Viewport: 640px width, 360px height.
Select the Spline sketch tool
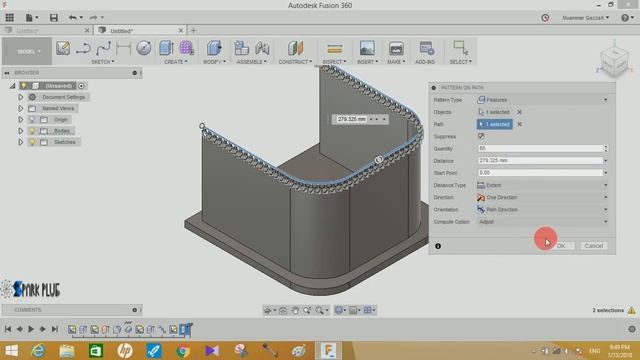103,48
